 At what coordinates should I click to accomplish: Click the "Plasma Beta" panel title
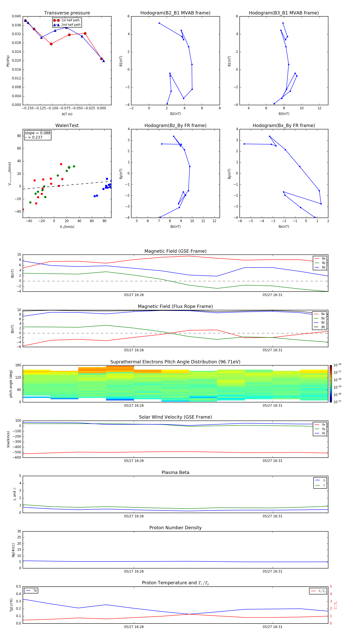tap(175, 472)
